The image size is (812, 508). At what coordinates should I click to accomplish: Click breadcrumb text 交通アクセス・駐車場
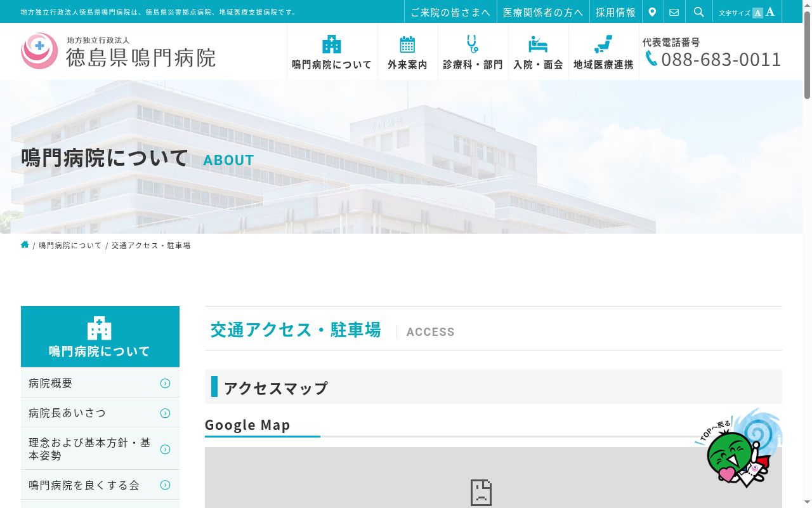[151, 245]
